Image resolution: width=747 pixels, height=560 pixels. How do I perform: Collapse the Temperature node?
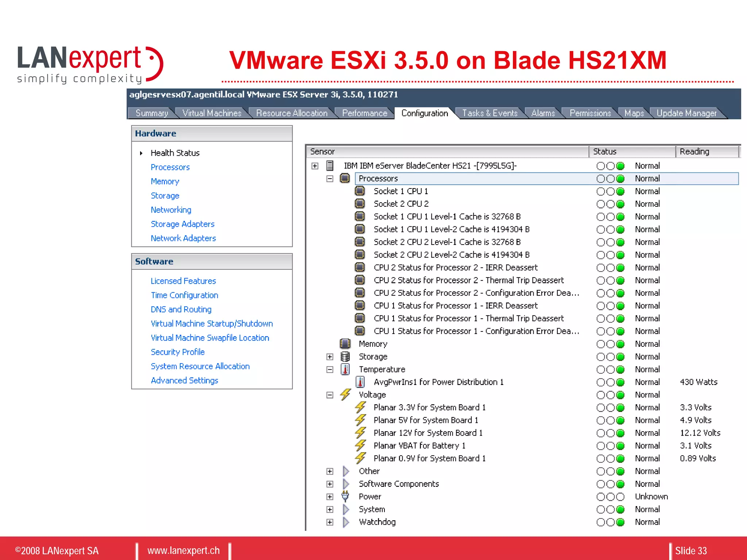pyautogui.click(x=330, y=370)
